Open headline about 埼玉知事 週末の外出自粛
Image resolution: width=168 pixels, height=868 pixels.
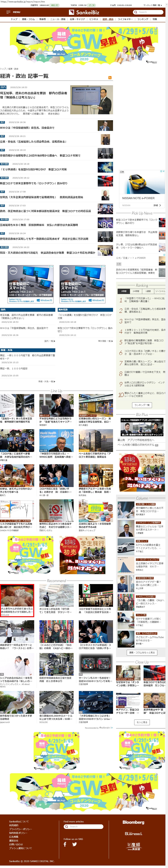click(33, 95)
